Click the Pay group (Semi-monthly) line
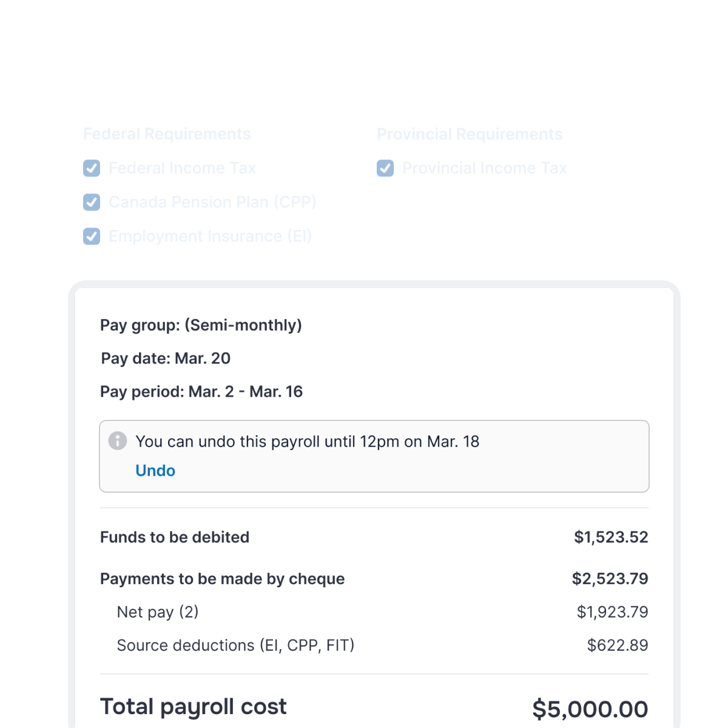The image size is (728, 728). (x=201, y=325)
